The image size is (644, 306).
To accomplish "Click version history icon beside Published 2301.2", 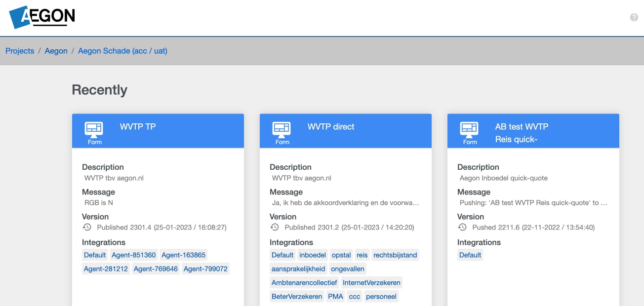I will coord(275,228).
